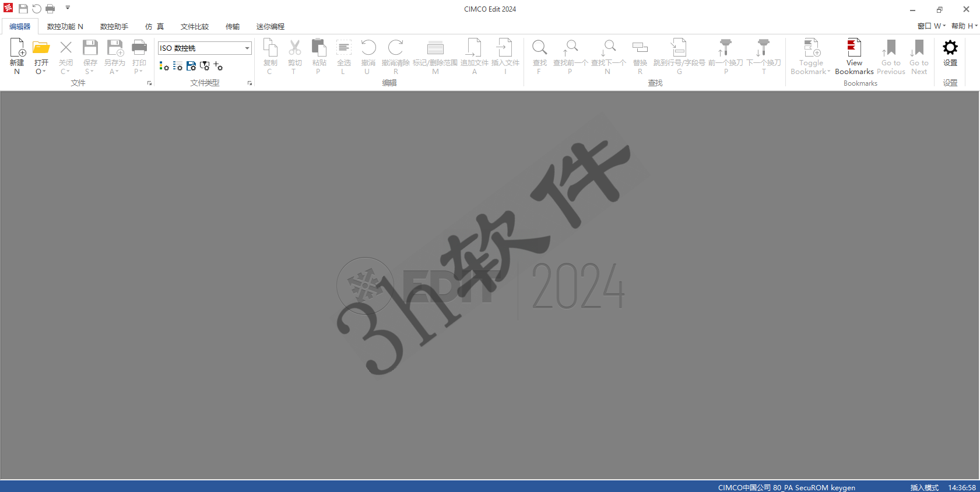
Task: Add new file type plus-gear icon
Action: click(x=218, y=66)
